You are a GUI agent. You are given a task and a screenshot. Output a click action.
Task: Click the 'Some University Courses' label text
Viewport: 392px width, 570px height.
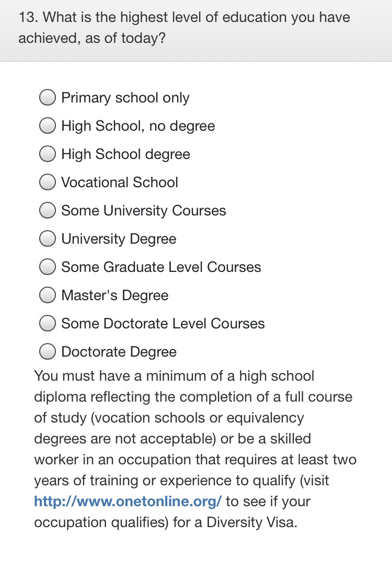pyautogui.click(x=144, y=211)
